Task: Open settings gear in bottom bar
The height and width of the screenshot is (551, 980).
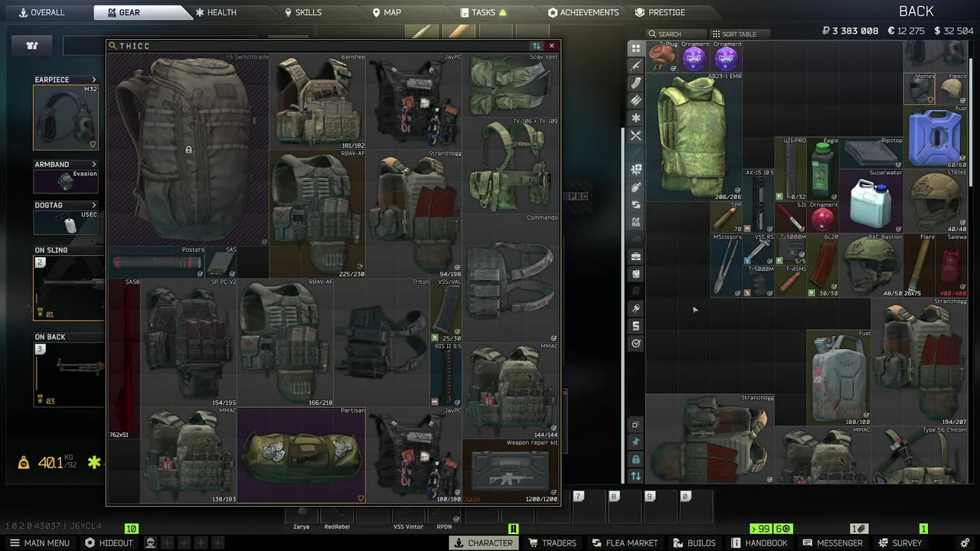Action: [965, 543]
